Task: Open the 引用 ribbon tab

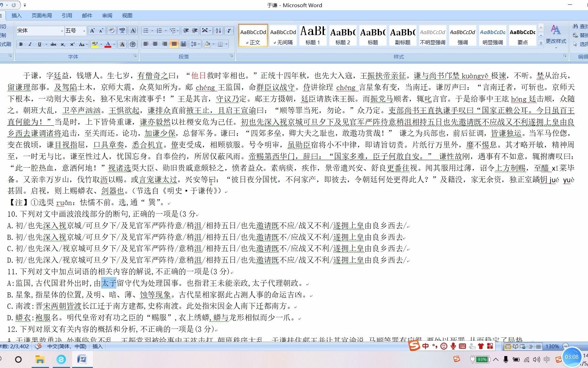Action: [67, 15]
